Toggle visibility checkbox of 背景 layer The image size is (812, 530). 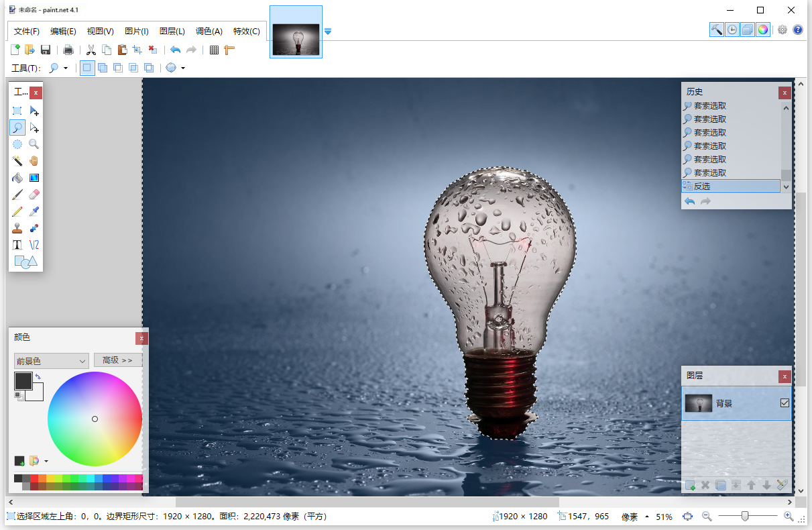coord(785,403)
